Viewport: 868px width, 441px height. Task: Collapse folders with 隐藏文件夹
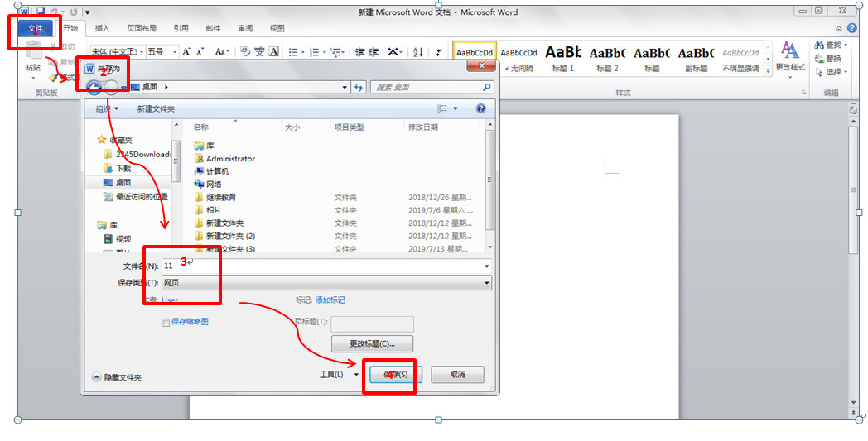coord(117,377)
